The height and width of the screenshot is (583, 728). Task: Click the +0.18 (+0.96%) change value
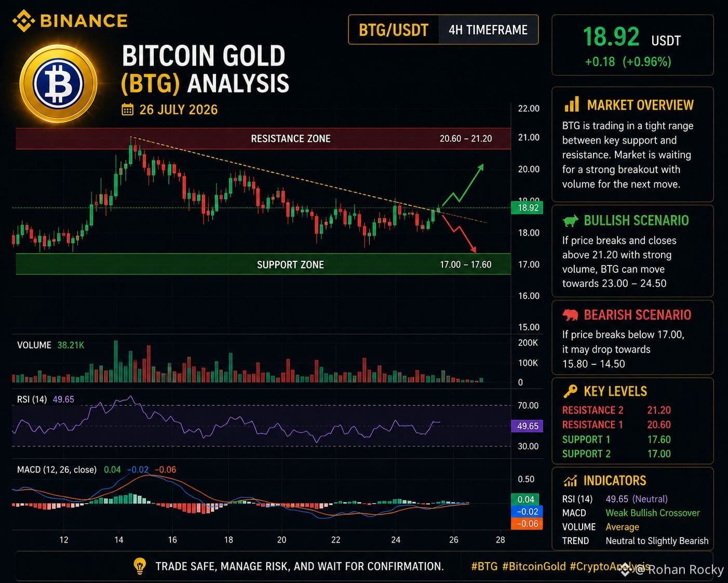pos(628,62)
